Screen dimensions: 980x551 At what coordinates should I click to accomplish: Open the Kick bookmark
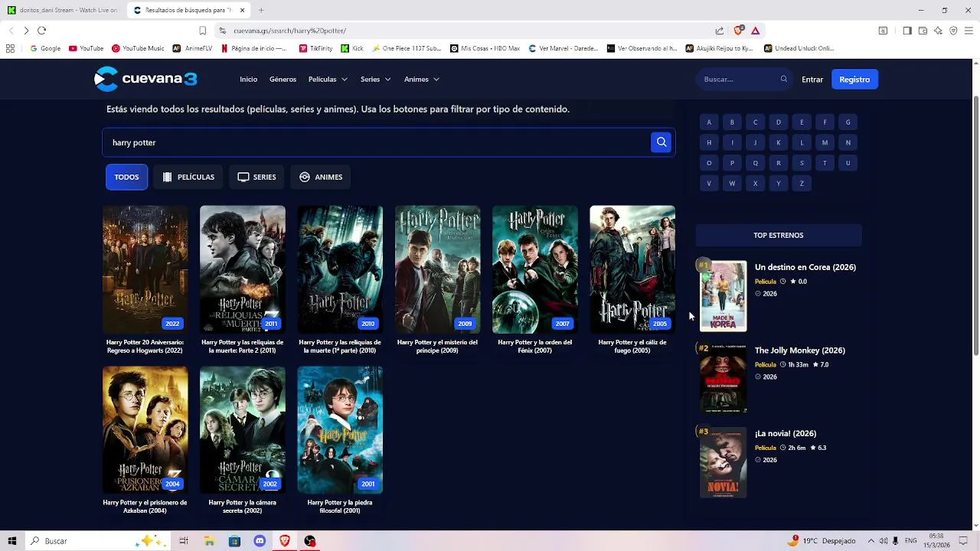click(352, 48)
